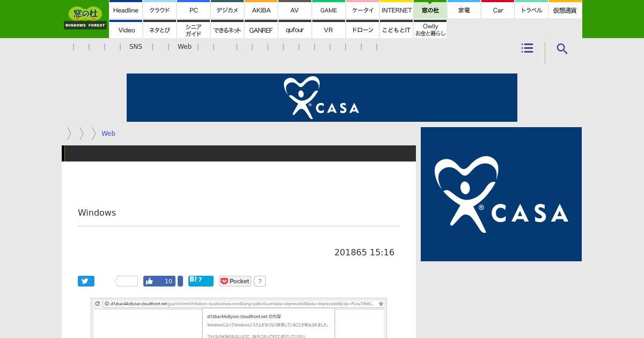The image size is (644, 338).
Task: Follow the Web breadcrumb link
Action: tap(108, 133)
